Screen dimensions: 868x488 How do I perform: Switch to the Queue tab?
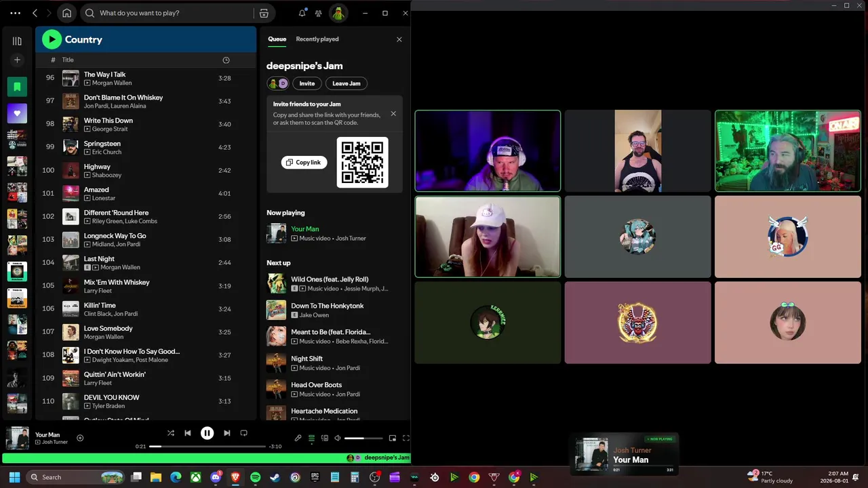click(277, 39)
